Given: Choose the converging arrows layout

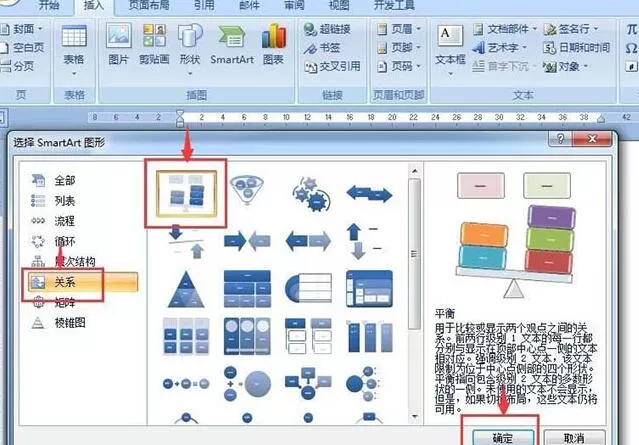Looking at the screenshot, I should (x=247, y=241).
